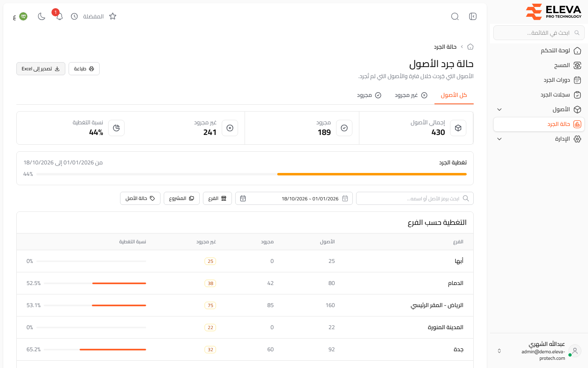Open the search magnifier in top bar

click(455, 16)
